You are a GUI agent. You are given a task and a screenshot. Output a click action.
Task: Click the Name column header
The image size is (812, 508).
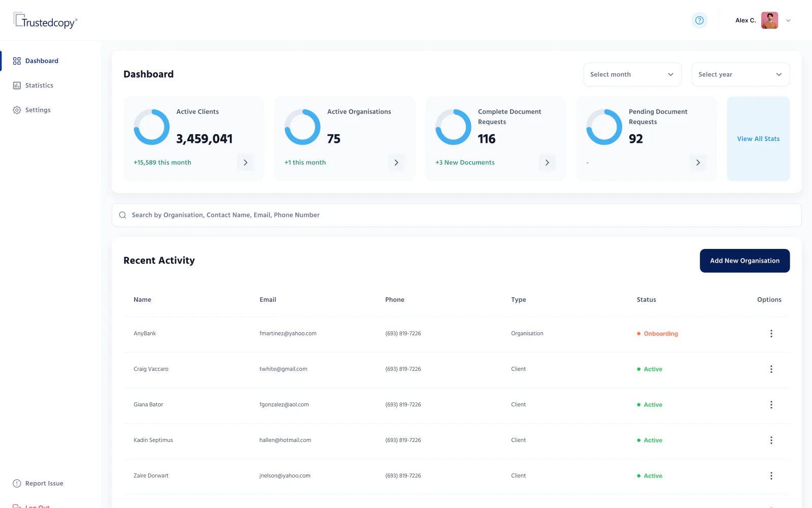click(x=142, y=300)
